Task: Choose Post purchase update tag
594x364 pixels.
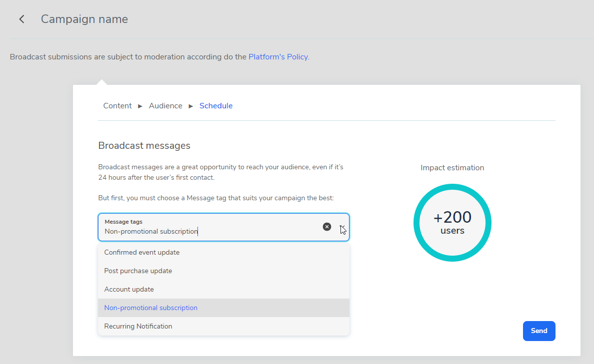Action: coord(138,271)
